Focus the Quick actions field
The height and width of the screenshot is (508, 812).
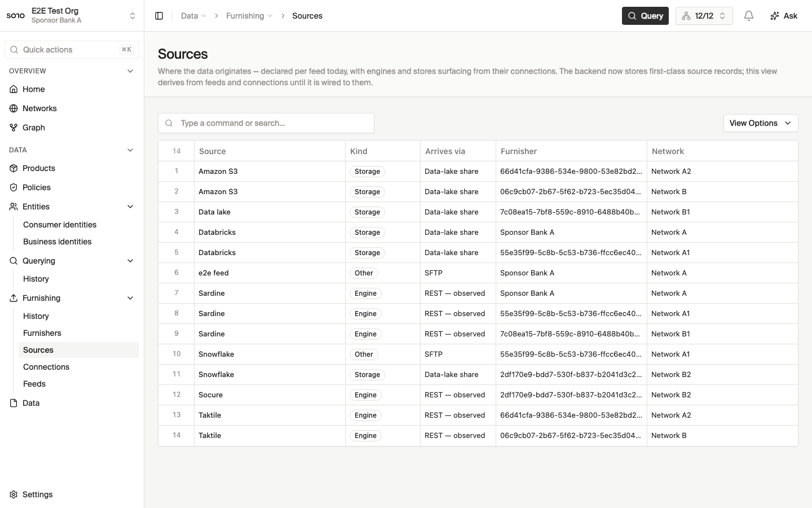point(72,50)
